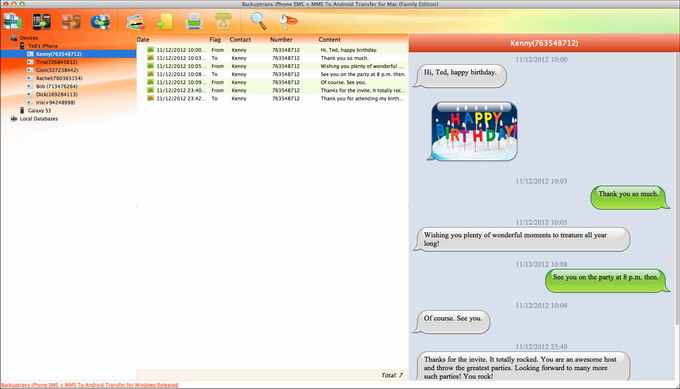
Task: Click the 'Thanks for the invite' chat bubble
Action: (522, 367)
